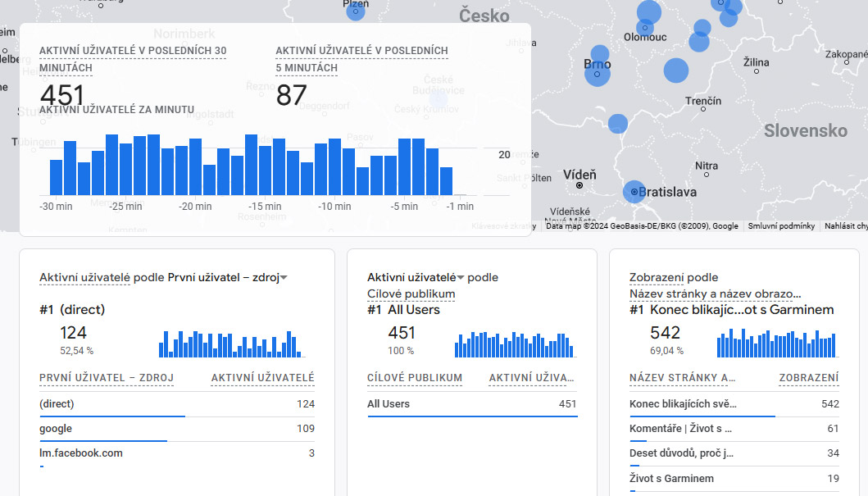Click the CÍLOVÉ PUBLIKUM column header
Image resolution: width=868 pixels, height=496 pixels.
coord(415,378)
